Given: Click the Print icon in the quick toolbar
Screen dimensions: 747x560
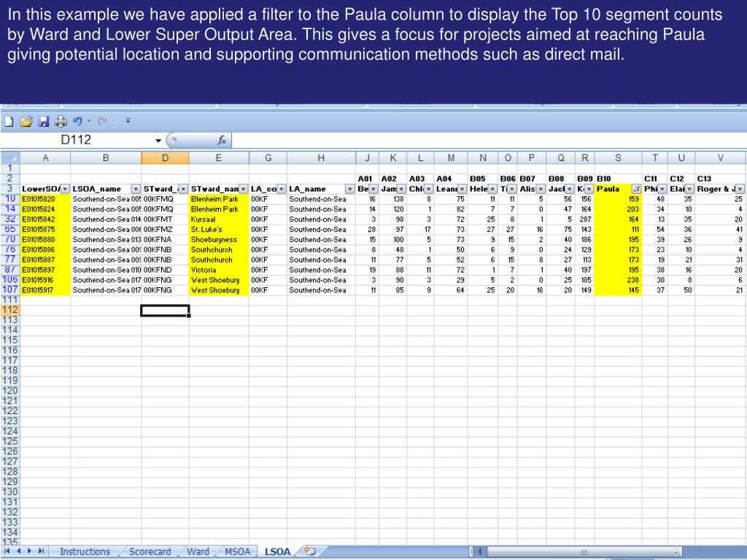Looking at the screenshot, I should pos(61,122).
